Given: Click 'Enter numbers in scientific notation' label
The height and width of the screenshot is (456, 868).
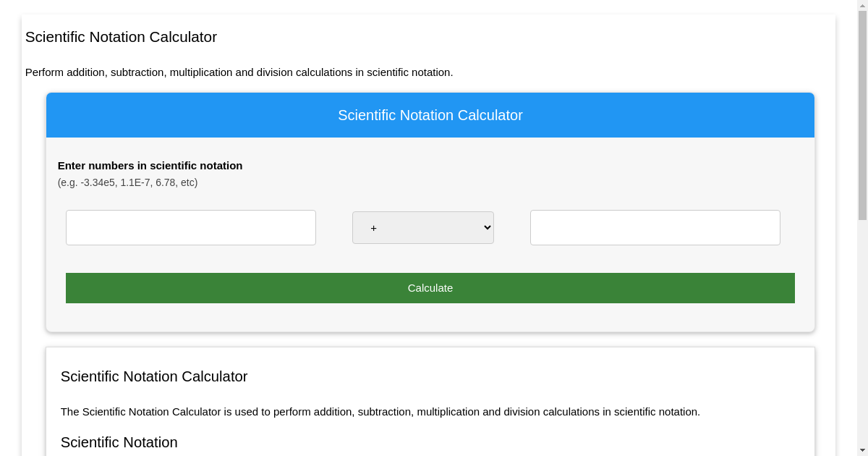Looking at the screenshot, I should [150, 166].
